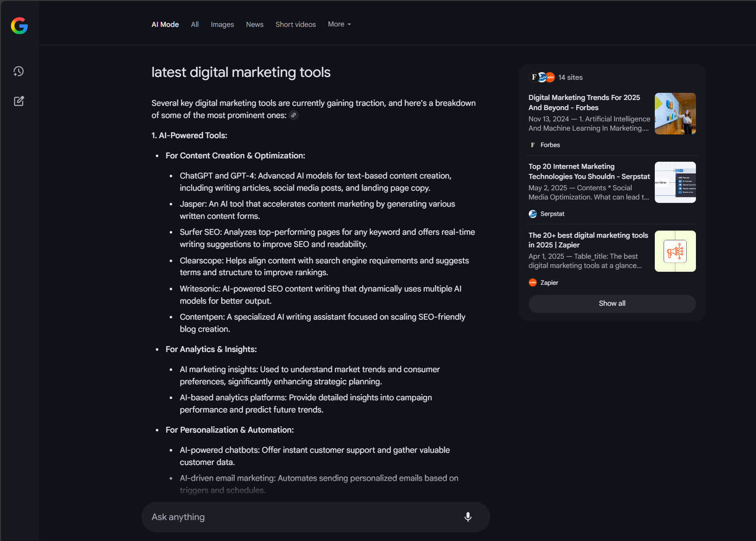756x541 pixels.
Task: Click the 'latest digital marketing tools' query heading
Action: click(x=241, y=72)
